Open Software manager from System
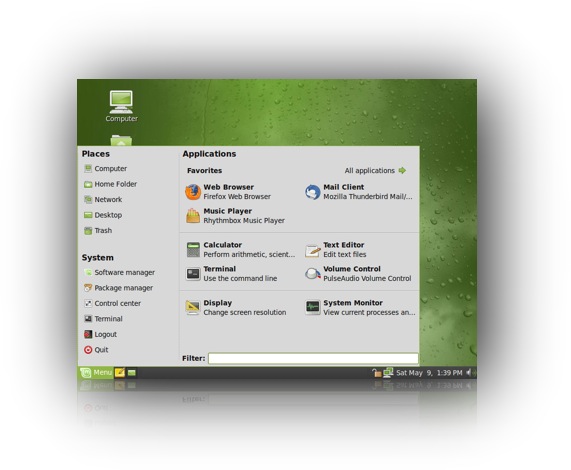 point(119,272)
